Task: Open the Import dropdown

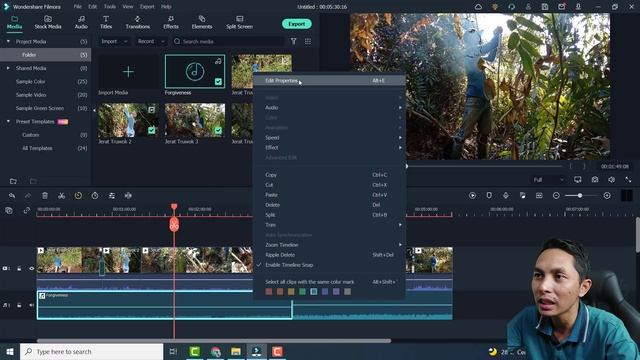Action: pos(114,41)
